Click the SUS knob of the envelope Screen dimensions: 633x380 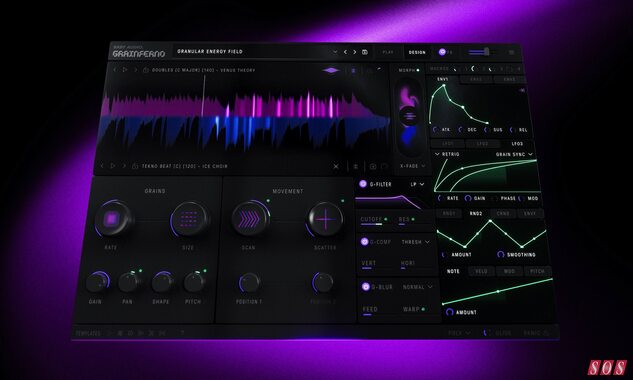click(486, 130)
